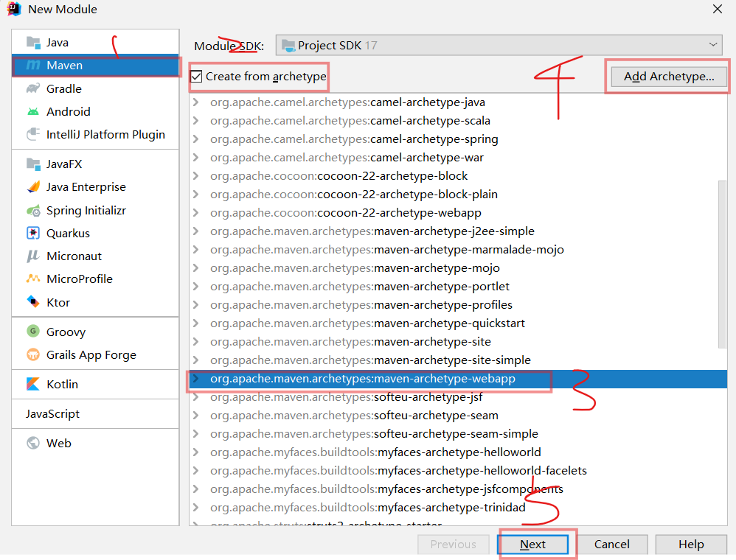Click the Maven 'm' icon

pos(33,65)
